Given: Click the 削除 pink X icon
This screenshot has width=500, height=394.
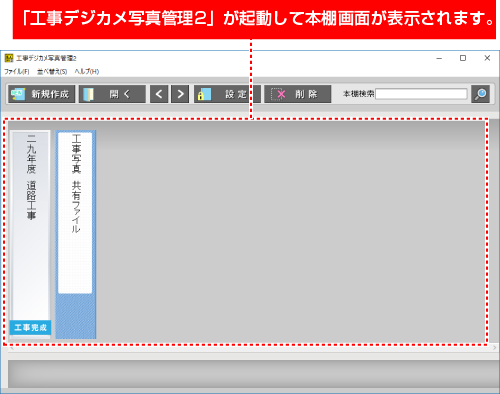Looking at the screenshot, I should 278,94.
